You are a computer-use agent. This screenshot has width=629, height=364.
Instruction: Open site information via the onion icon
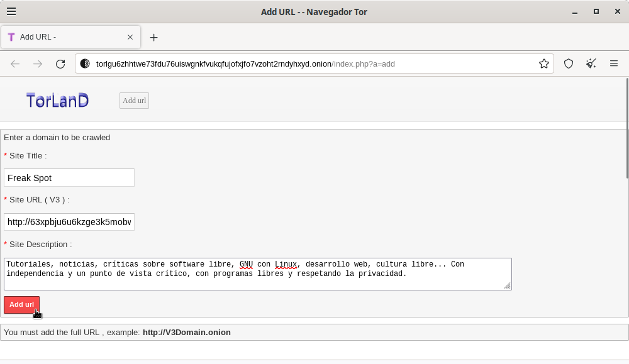tap(84, 63)
